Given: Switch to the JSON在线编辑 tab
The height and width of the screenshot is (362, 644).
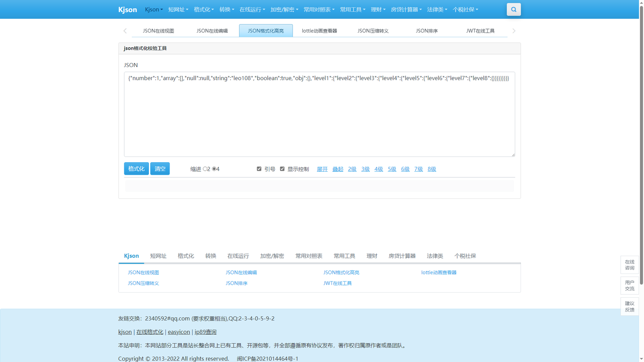Looking at the screenshot, I should click(212, 31).
